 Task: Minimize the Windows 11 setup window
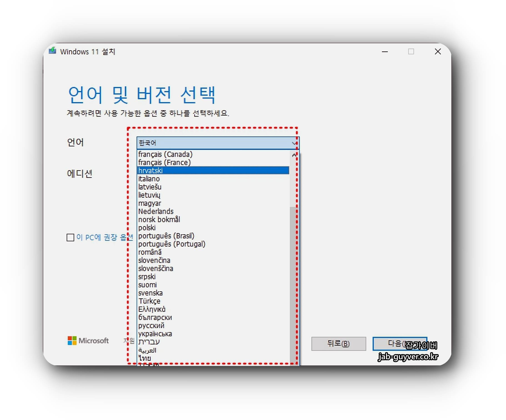click(385, 52)
